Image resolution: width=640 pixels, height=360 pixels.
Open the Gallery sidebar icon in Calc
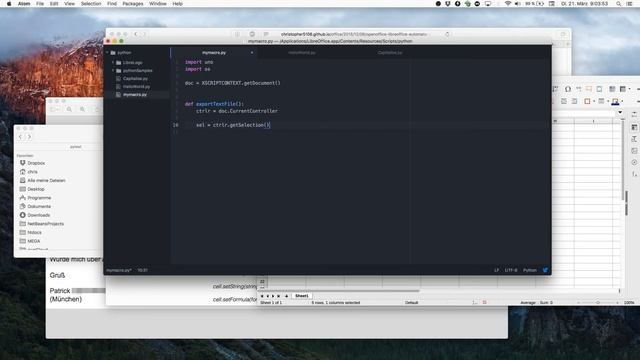coord(634,151)
